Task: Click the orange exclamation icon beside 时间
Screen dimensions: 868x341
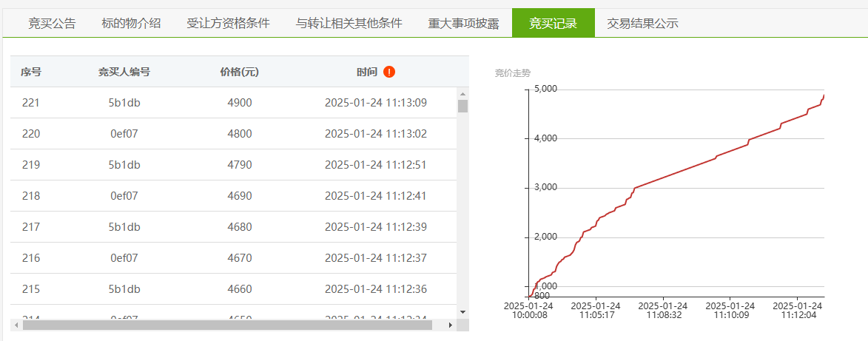Action: (x=389, y=72)
